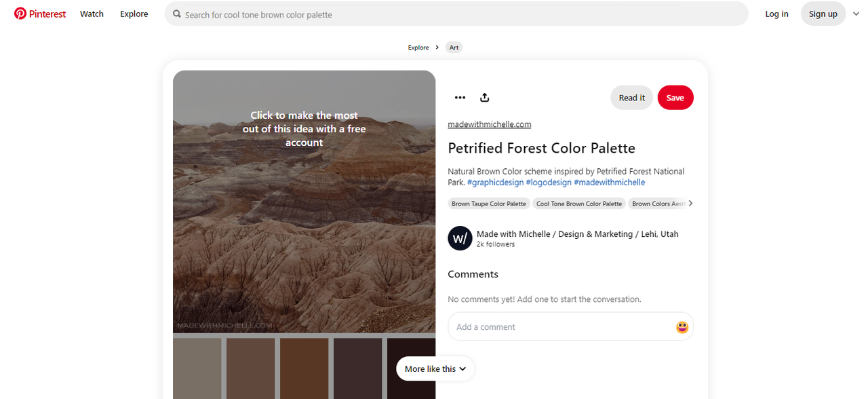Screen dimensions: 868x399
Task: Focus the Add a comment field
Action: (x=570, y=326)
